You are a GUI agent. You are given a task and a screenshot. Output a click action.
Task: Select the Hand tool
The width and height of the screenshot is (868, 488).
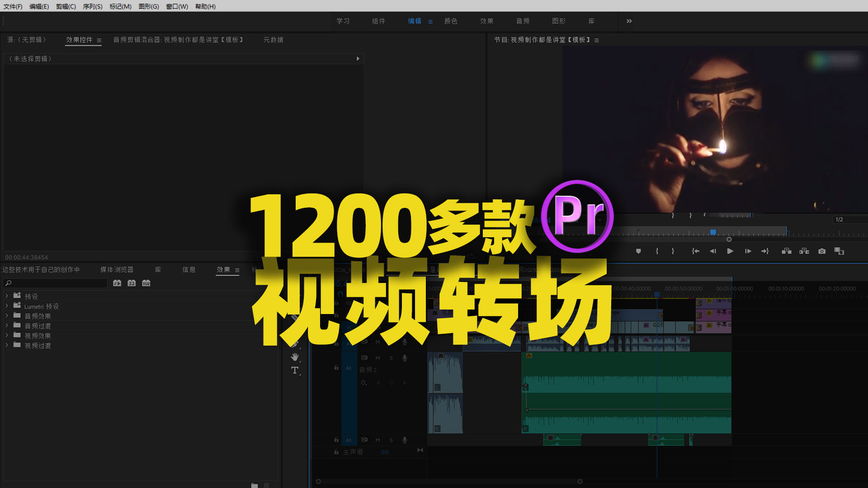pyautogui.click(x=295, y=357)
